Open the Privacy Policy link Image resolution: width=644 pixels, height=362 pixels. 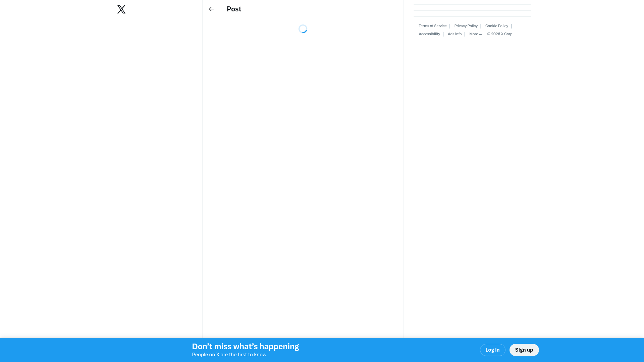[466, 26]
